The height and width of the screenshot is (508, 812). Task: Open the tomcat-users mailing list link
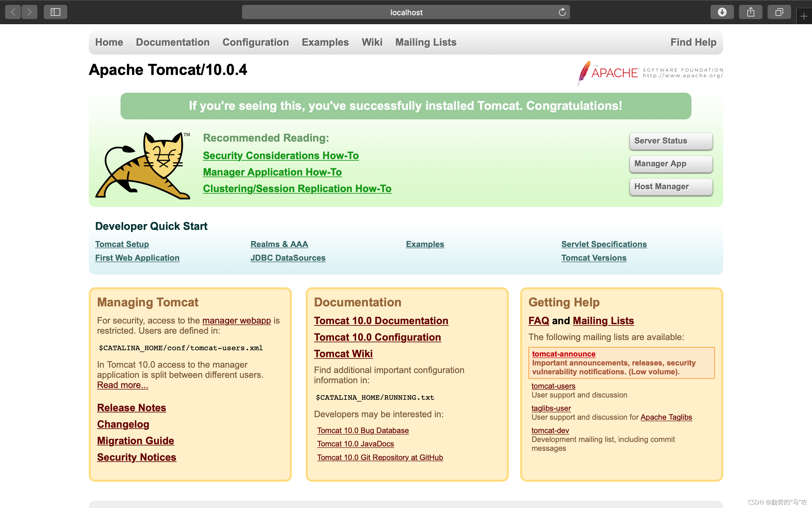(553, 386)
